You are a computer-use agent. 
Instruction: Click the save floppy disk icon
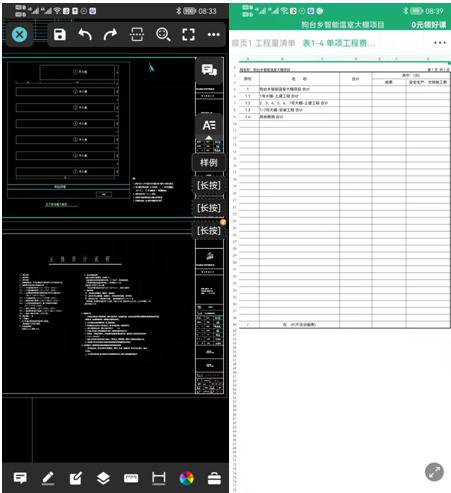[x=60, y=35]
